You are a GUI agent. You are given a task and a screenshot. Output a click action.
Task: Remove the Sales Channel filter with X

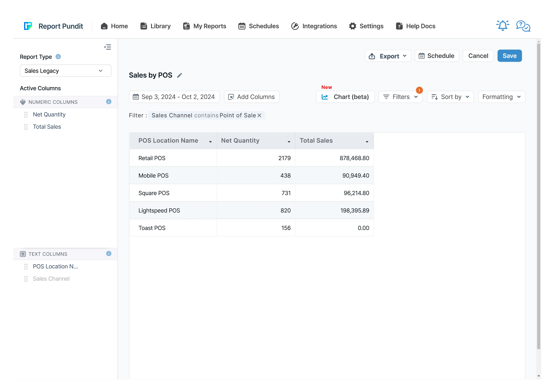pos(259,115)
